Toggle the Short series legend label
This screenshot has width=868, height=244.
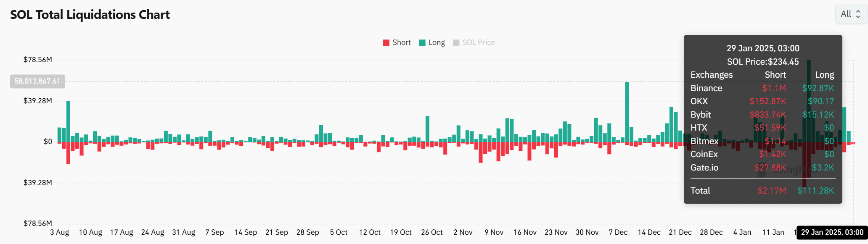(401, 42)
